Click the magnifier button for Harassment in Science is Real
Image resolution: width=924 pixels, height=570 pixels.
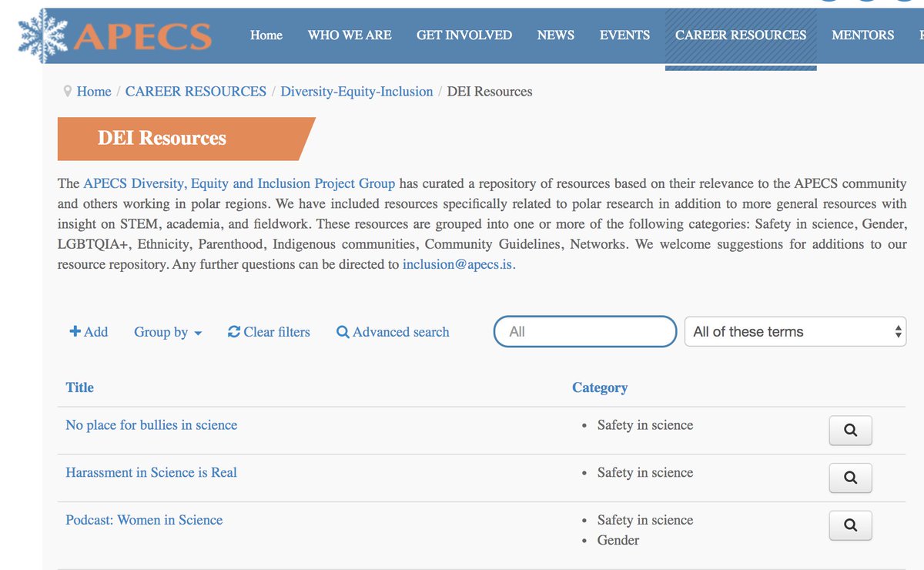coord(850,478)
